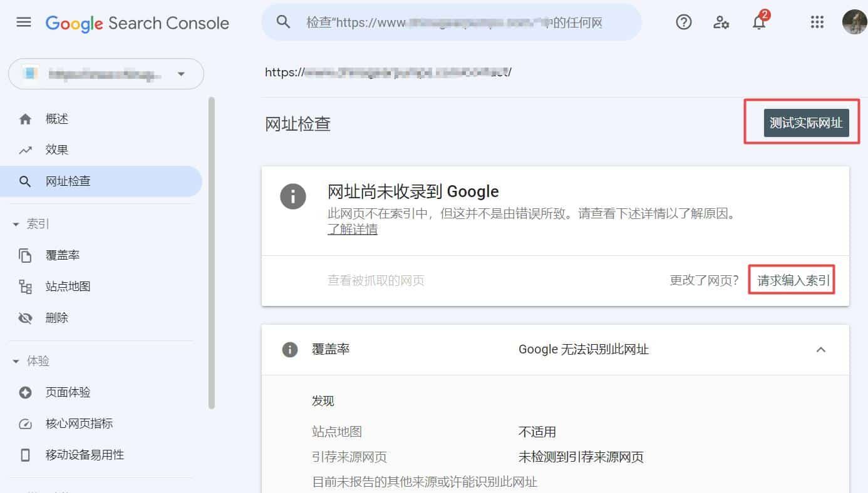Click the search magnifier icon in URL bar
The image size is (868, 493).
pyautogui.click(x=284, y=23)
